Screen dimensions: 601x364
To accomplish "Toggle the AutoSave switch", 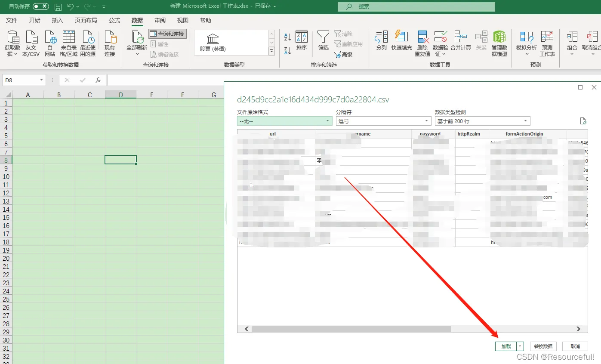I will coord(41,6).
